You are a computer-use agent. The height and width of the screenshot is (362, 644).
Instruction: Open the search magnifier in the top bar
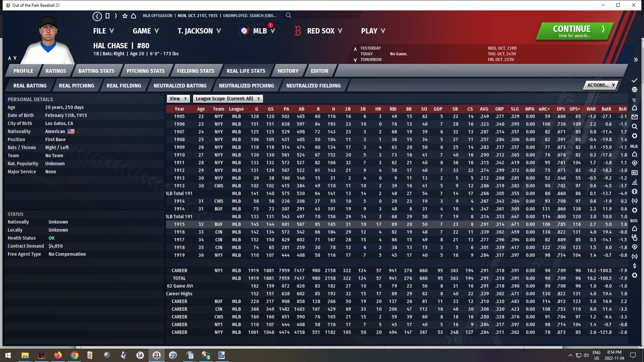coord(289,15)
